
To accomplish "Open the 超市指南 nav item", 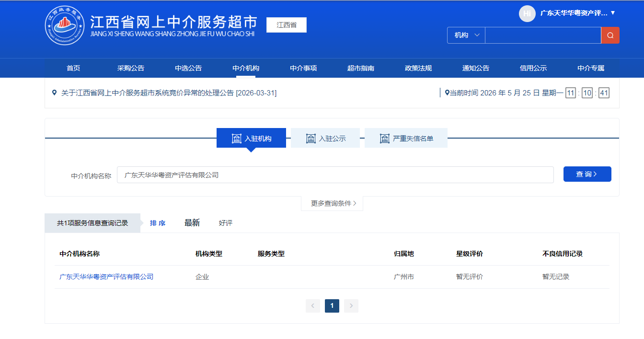I will click(x=361, y=68).
